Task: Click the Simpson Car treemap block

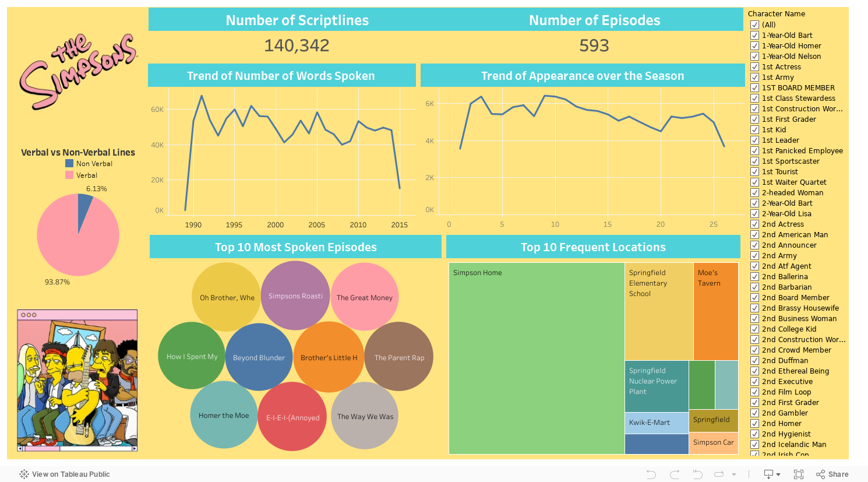Action: coord(714,443)
